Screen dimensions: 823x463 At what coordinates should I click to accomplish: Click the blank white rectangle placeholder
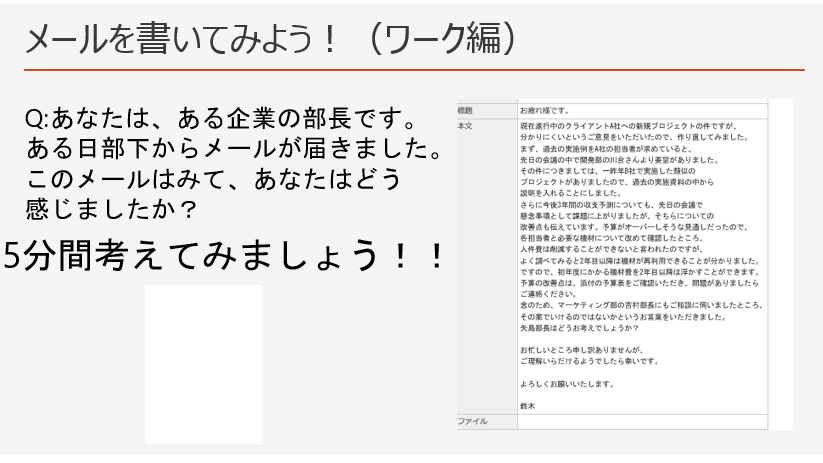click(203, 364)
